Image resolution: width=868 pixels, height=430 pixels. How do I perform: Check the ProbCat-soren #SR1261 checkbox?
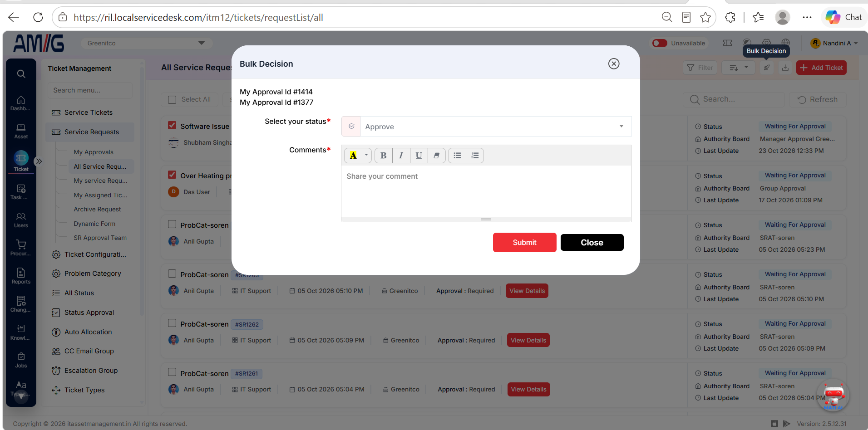(172, 372)
